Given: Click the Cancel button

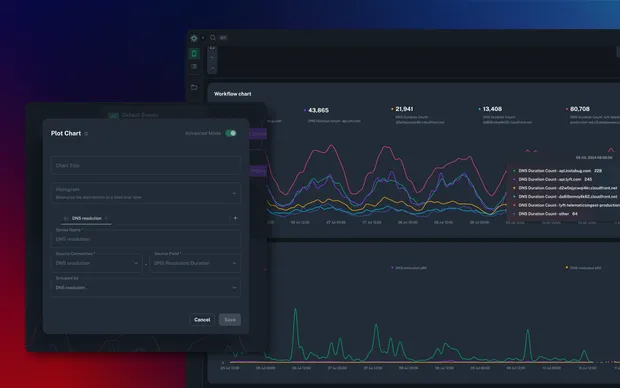Looking at the screenshot, I should [x=202, y=320].
